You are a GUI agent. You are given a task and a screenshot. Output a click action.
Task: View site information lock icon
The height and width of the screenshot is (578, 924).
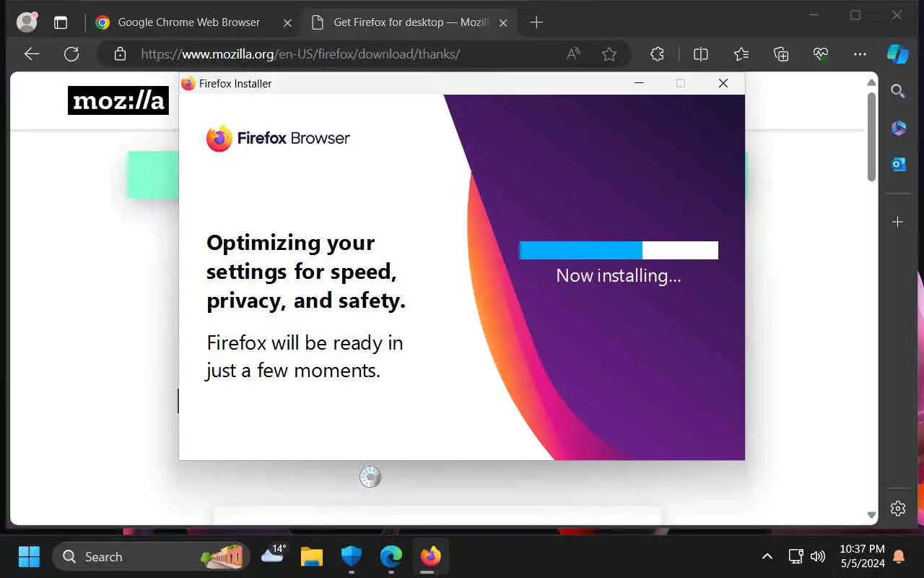(x=120, y=54)
